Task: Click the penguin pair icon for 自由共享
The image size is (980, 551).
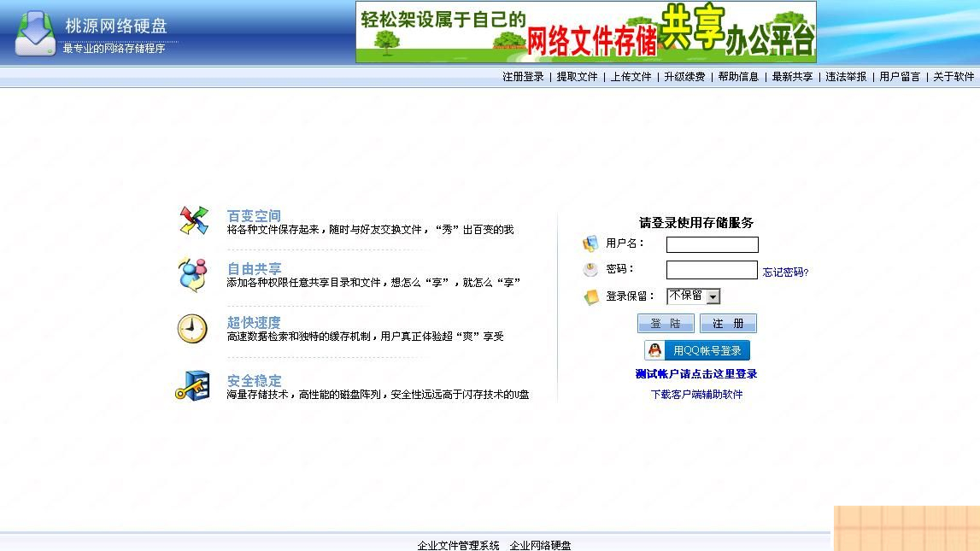Action: click(x=192, y=274)
